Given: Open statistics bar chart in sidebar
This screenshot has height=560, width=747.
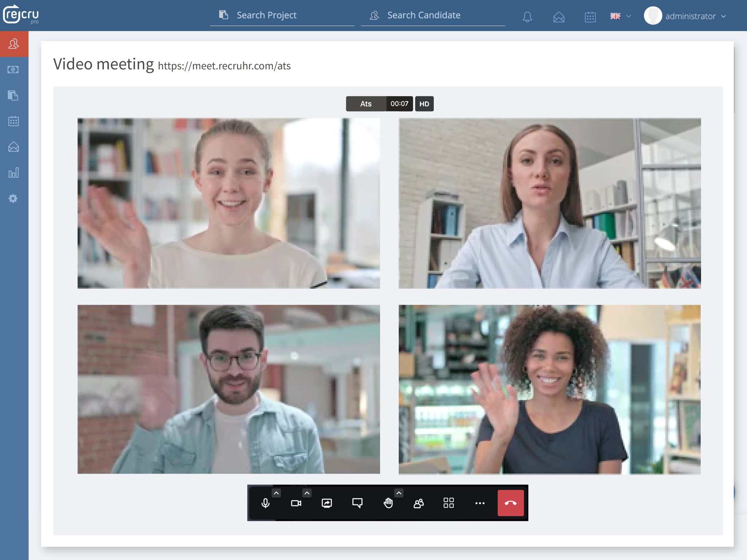Looking at the screenshot, I should (x=13, y=173).
